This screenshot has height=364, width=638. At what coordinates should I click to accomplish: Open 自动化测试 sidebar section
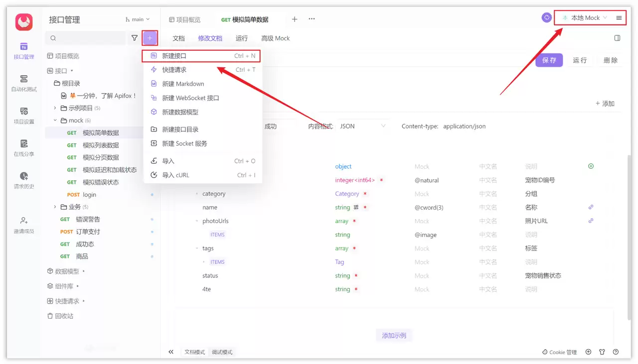pyautogui.click(x=24, y=83)
